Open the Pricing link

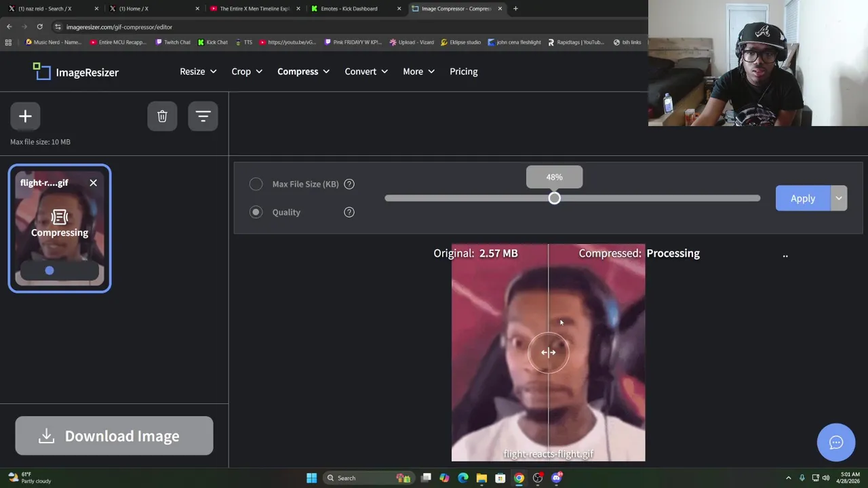(464, 71)
